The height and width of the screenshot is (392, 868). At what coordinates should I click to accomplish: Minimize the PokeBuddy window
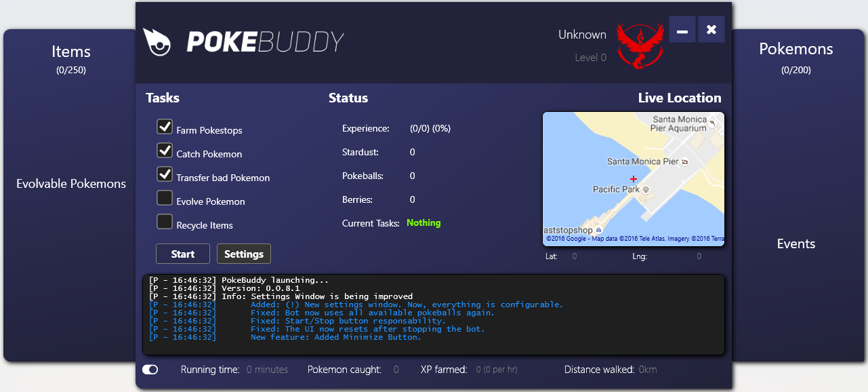(682, 30)
